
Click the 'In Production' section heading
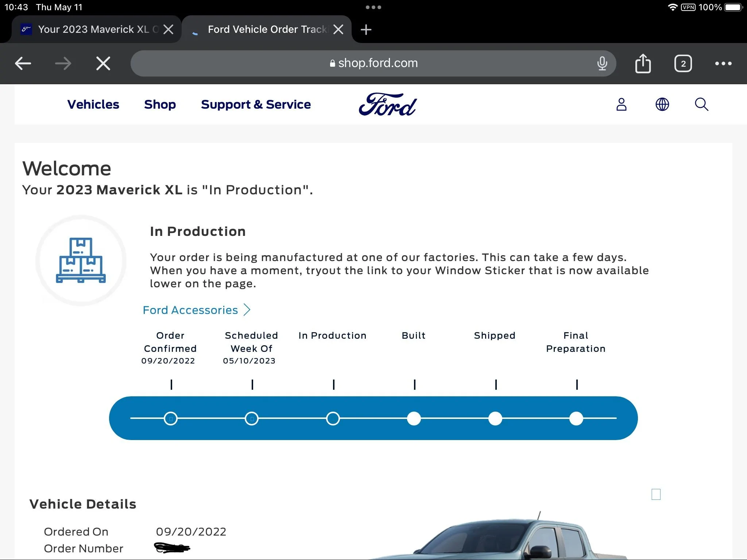point(198,231)
